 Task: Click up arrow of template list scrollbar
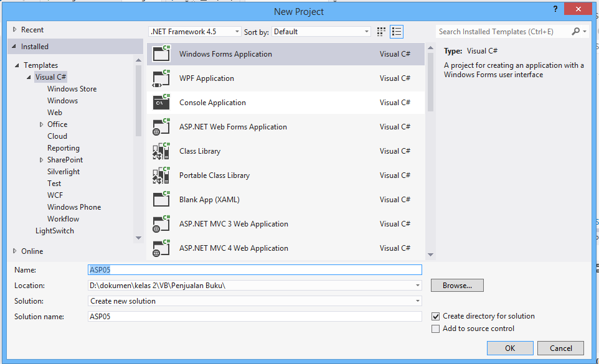coord(430,48)
